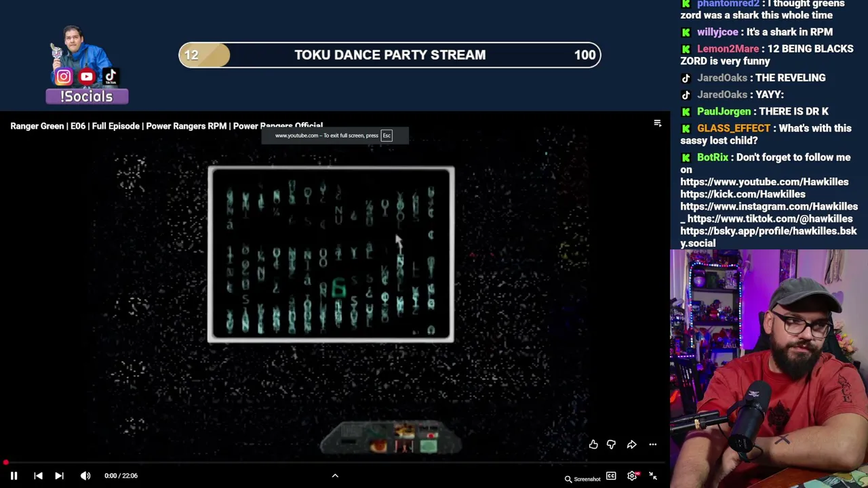Click the Instagram icon in Socials overlay
This screenshot has height=488, width=868.
point(64,77)
